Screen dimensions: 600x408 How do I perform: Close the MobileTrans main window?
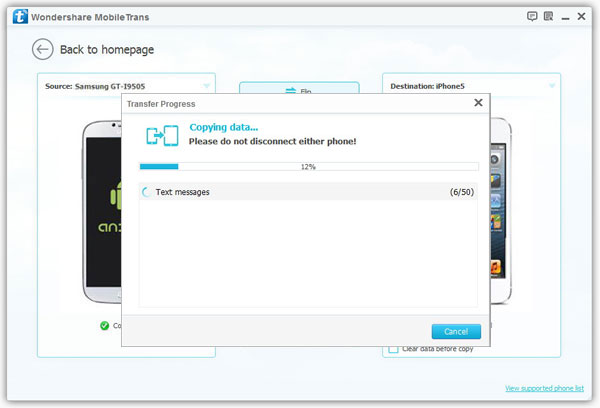click(x=581, y=16)
